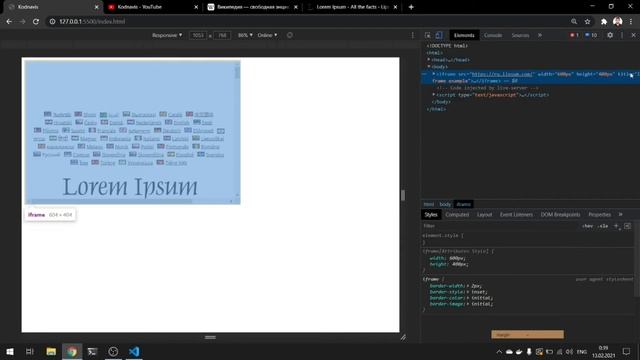Show more styles sidebar tabs
Image resolution: width=640 pixels, height=360 pixels.
620,215
